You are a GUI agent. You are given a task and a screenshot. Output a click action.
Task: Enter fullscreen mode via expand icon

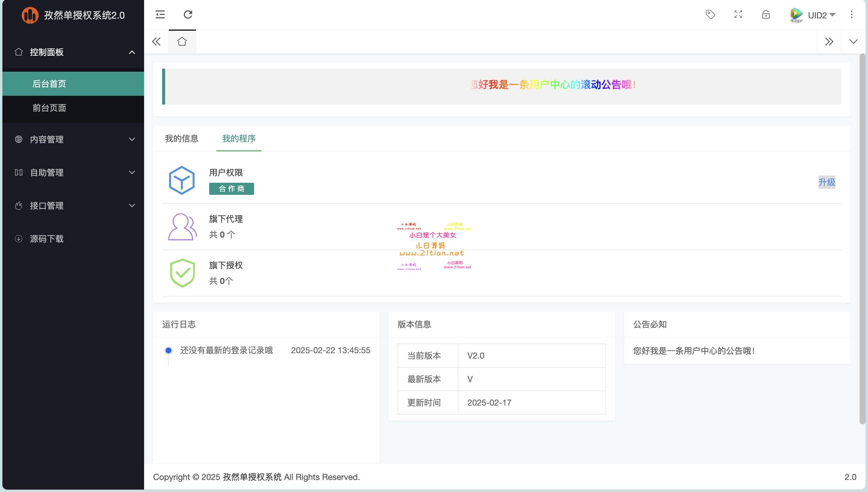pos(738,14)
